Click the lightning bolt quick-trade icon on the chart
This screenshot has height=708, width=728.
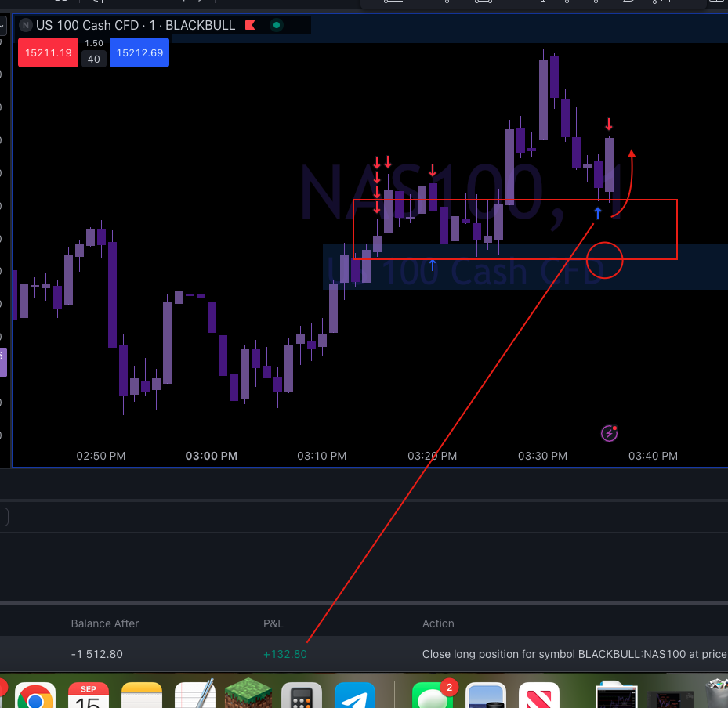click(x=609, y=433)
